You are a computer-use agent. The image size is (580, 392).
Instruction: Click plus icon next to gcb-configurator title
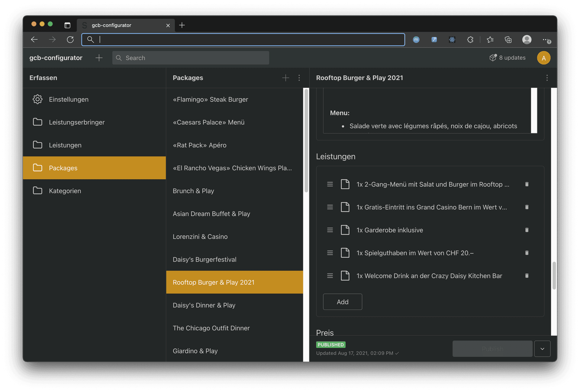99,58
